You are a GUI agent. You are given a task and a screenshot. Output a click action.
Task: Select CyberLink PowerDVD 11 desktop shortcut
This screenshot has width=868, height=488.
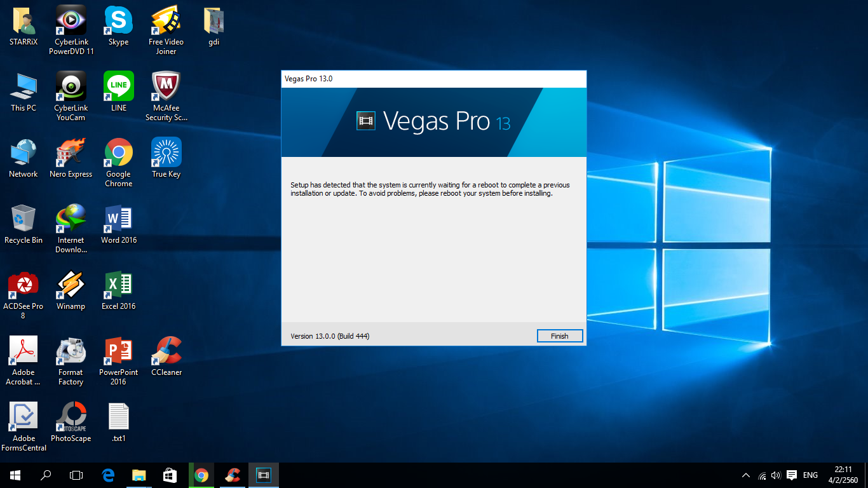[x=71, y=30]
